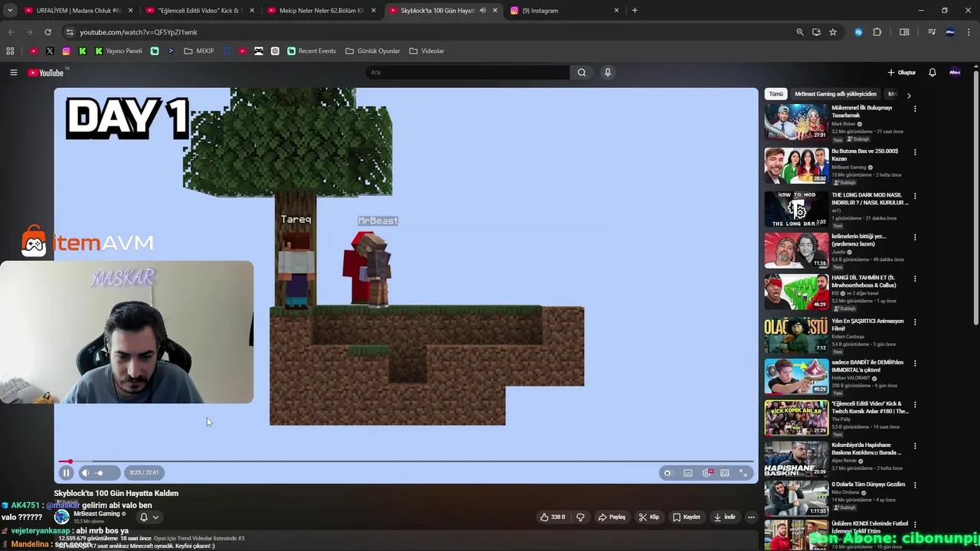
Task: Open the browser extensions puzzle icon
Action: [x=877, y=32]
